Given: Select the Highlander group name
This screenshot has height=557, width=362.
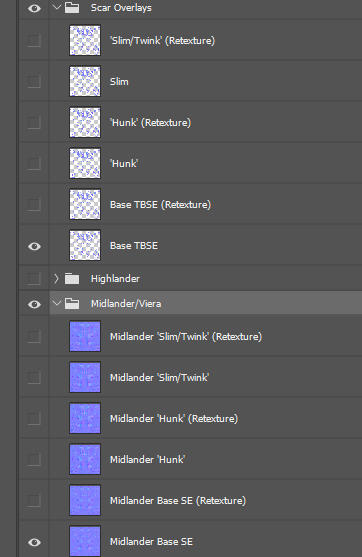Looking at the screenshot, I should (x=115, y=279).
